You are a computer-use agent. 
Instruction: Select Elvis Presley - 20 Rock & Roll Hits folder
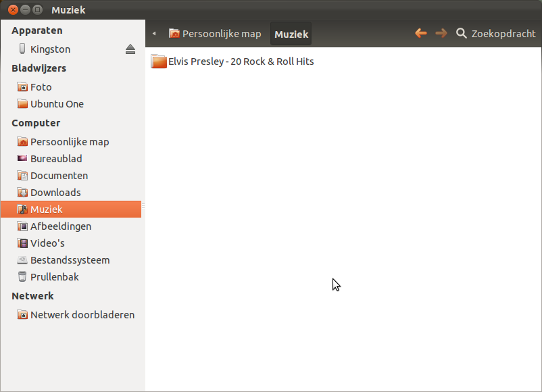point(233,62)
